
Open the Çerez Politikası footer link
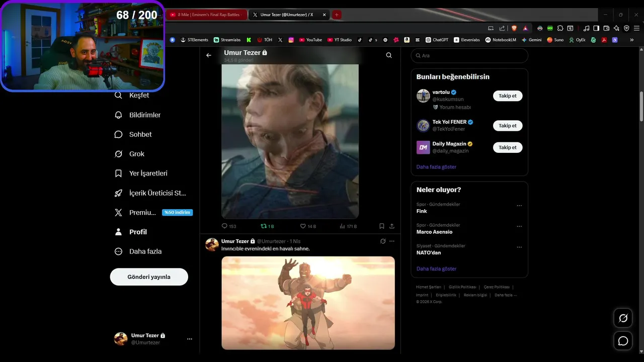click(x=497, y=287)
